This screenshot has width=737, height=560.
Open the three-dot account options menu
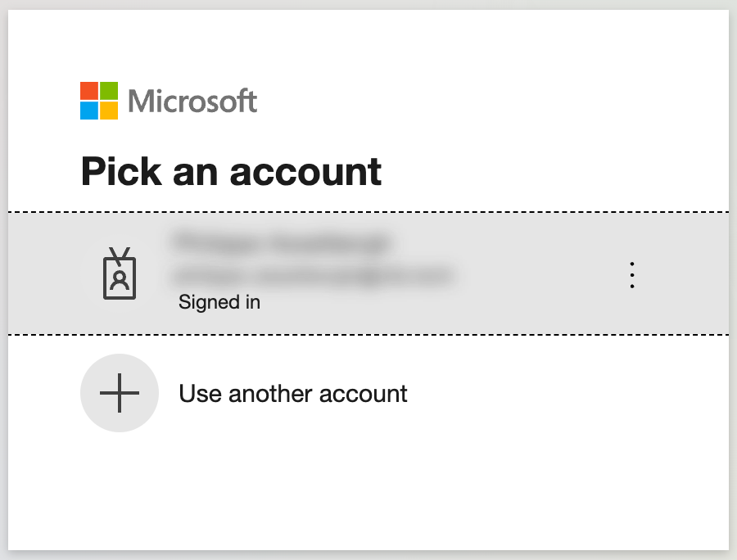click(631, 275)
